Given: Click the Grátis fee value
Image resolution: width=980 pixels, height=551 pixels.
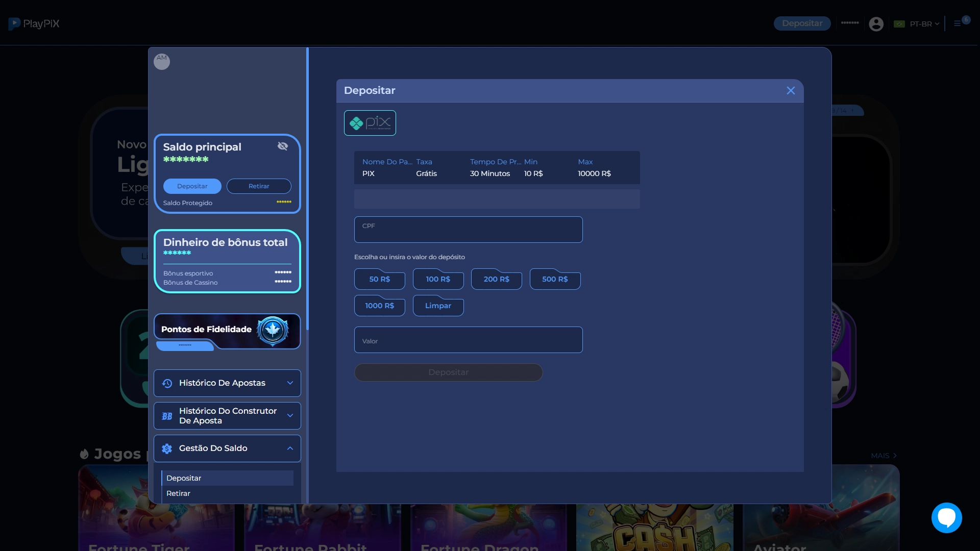Looking at the screenshot, I should pos(426,173).
